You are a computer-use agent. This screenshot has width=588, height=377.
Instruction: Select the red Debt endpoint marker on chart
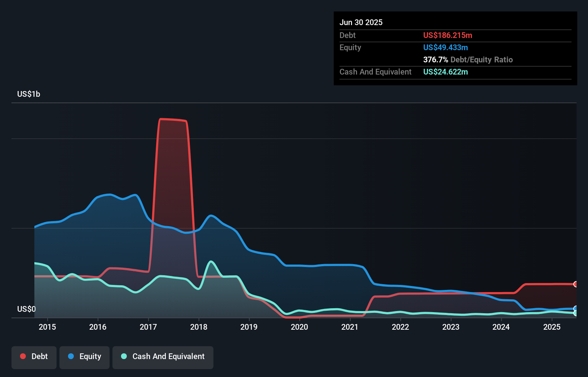575,284
